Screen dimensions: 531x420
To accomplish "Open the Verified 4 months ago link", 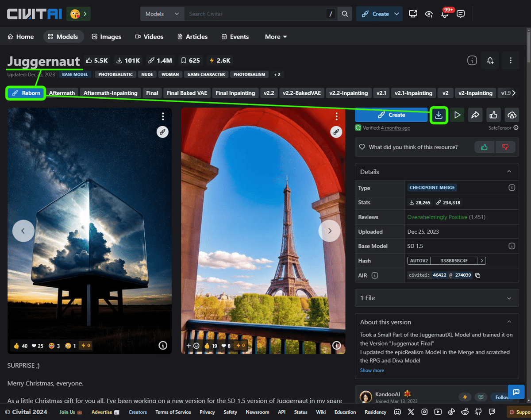I will [396, 128].
